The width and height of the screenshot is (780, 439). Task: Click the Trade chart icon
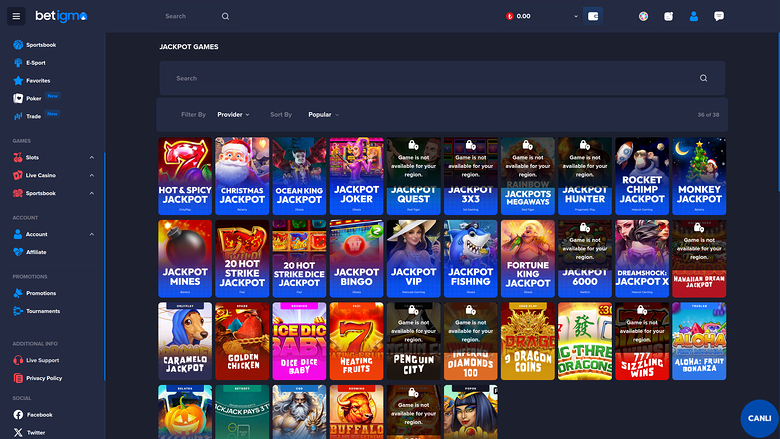(18, 116)
